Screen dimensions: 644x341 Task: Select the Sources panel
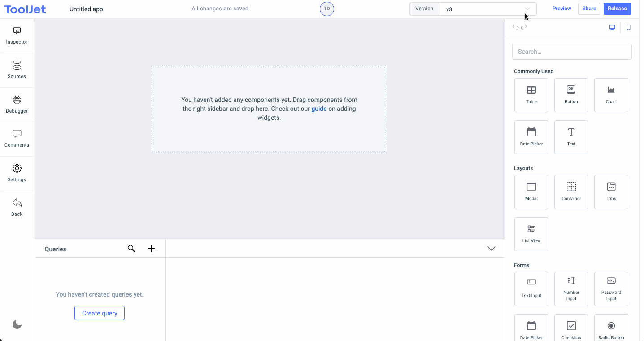(x=17, y=70)
